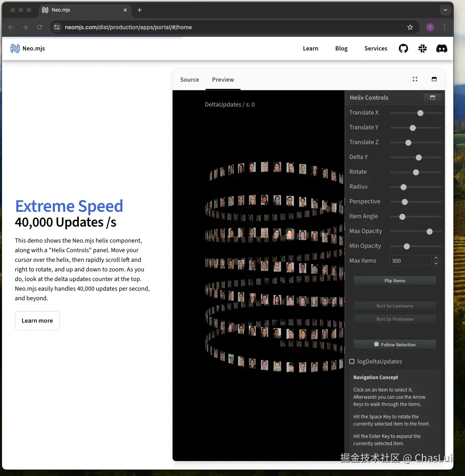This screenshot has height=476, width=465.
Task: Click the Max Items input field
Action: tap(410, 260)
